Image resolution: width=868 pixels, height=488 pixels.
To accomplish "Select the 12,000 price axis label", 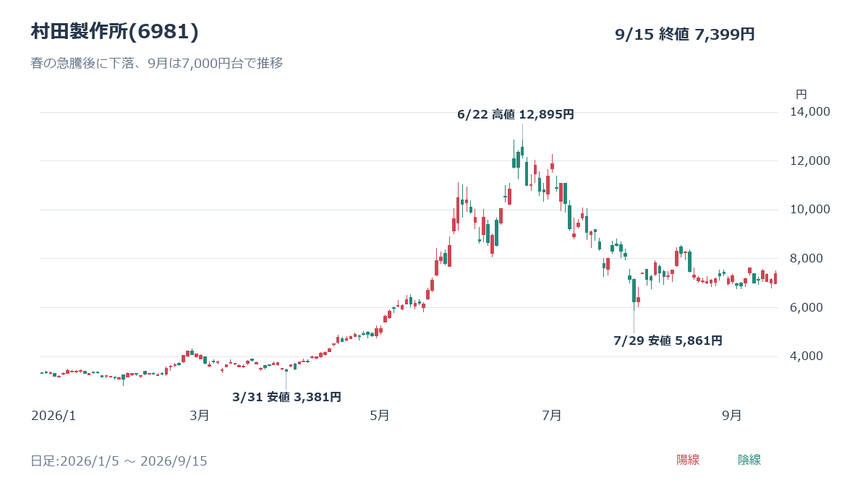I will click(809, 160).
